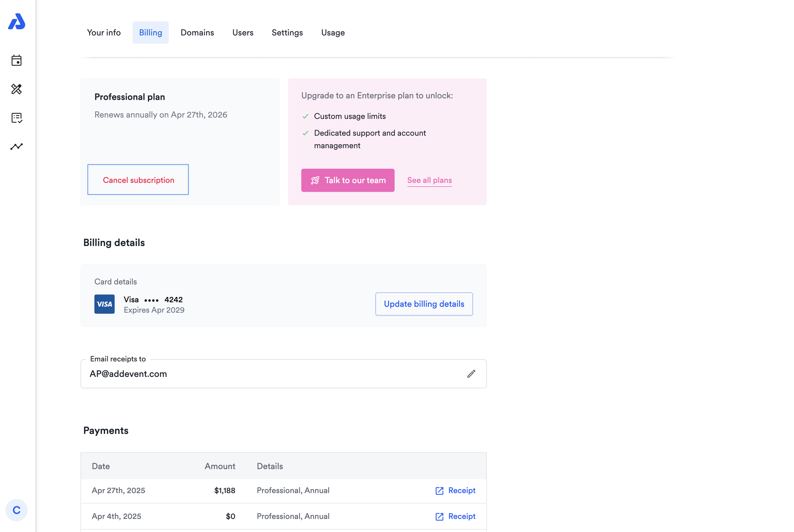The image size is (794, 532).
Task: Click the Update billing details button
Action: [424, 304]
